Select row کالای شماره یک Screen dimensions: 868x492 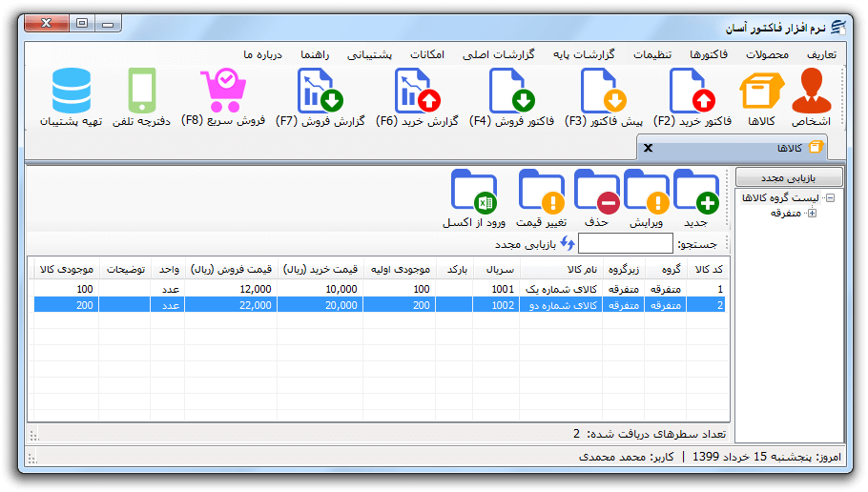tap(380, 289)
